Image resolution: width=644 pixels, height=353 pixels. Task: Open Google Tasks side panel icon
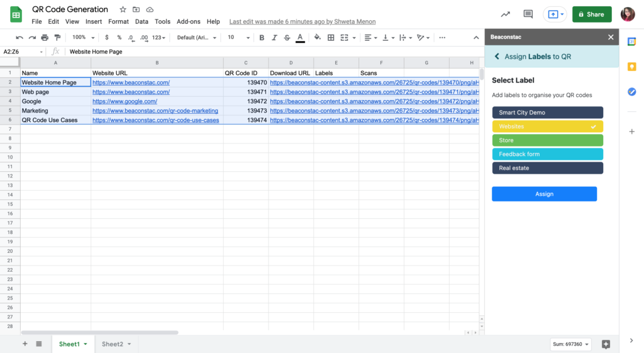(631, 92)
